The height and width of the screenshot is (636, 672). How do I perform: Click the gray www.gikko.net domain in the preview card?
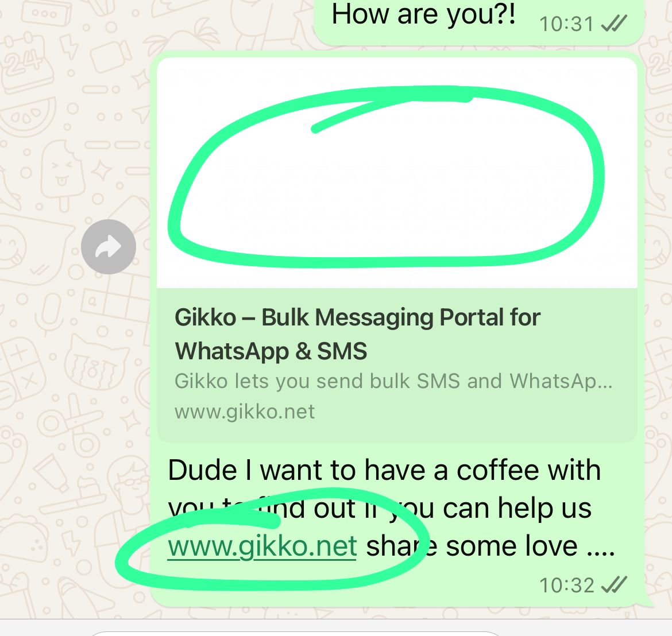(245, 412)
